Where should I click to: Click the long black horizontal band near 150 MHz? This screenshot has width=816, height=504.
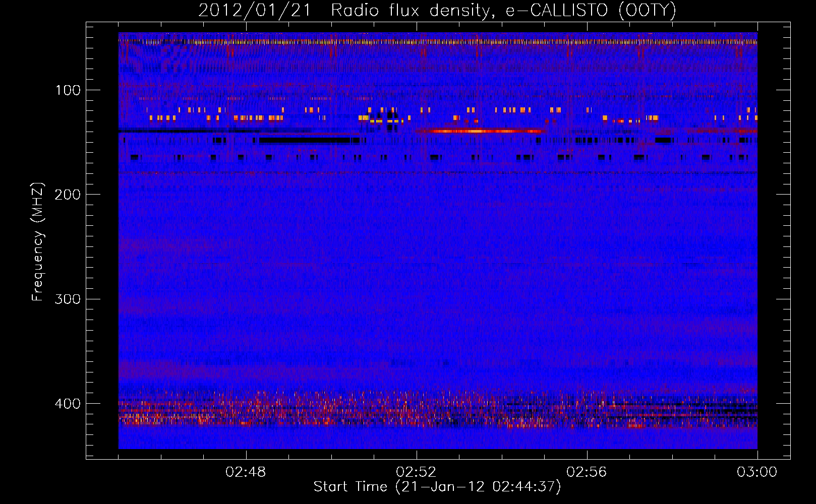pyautogui.click(x=305, y=141)
